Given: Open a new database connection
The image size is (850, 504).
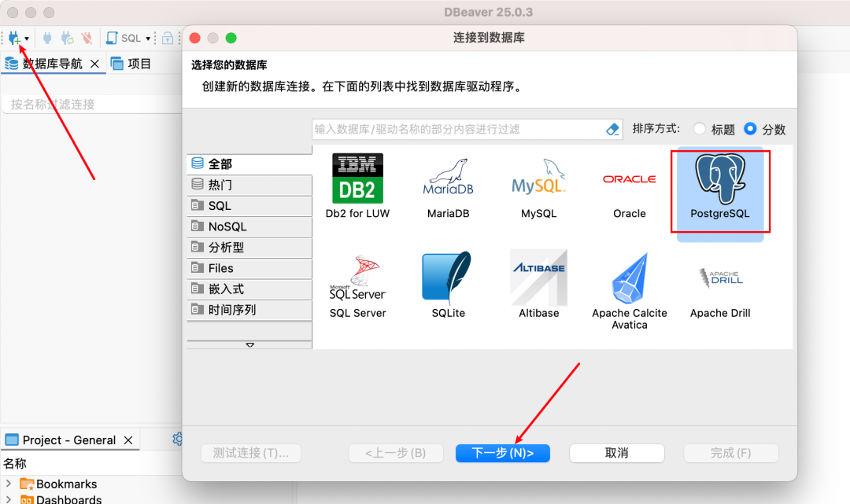Looking at the screenshot, I should [13, 38].
